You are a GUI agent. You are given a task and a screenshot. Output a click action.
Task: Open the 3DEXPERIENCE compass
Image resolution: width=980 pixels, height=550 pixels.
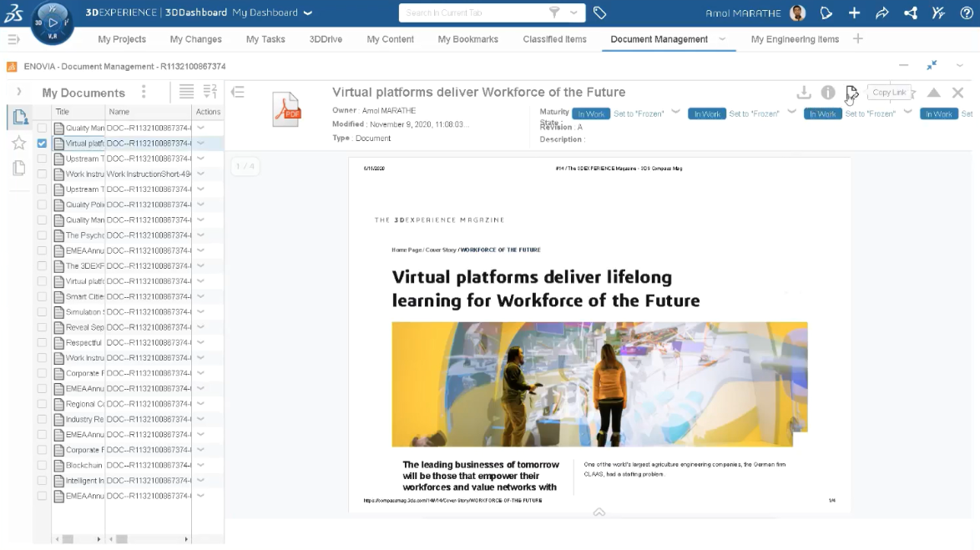[53, 23]
